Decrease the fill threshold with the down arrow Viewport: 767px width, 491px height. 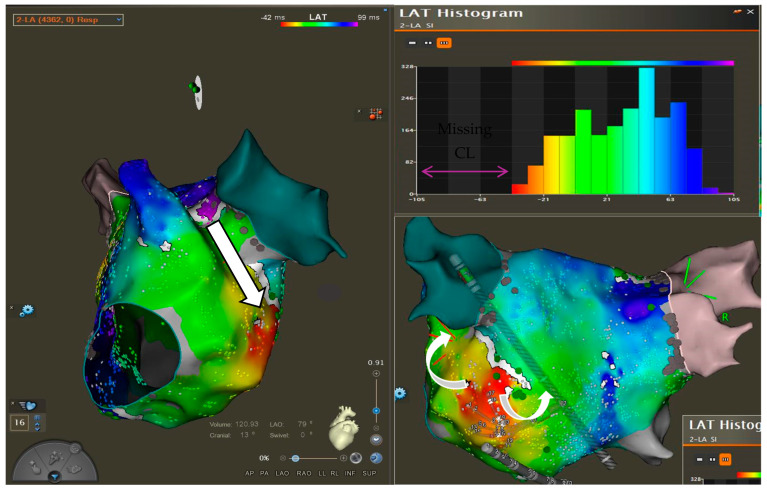(x=37, y=427)
